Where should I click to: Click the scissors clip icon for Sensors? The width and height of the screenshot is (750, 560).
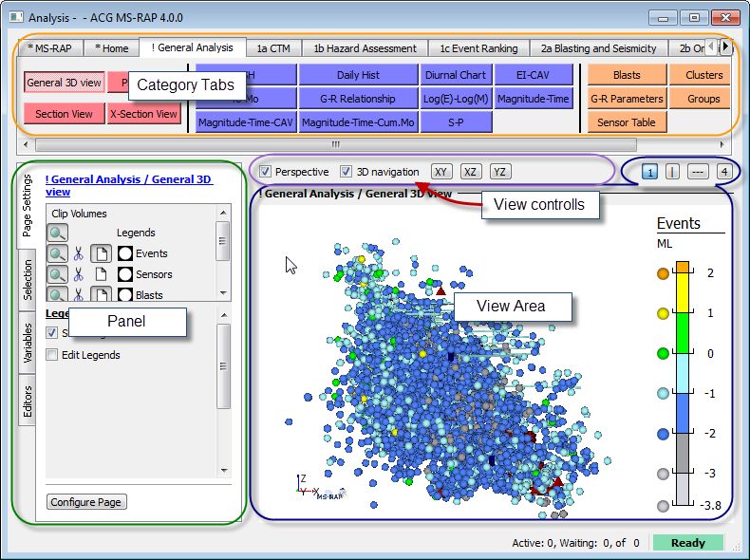[79, 274]
